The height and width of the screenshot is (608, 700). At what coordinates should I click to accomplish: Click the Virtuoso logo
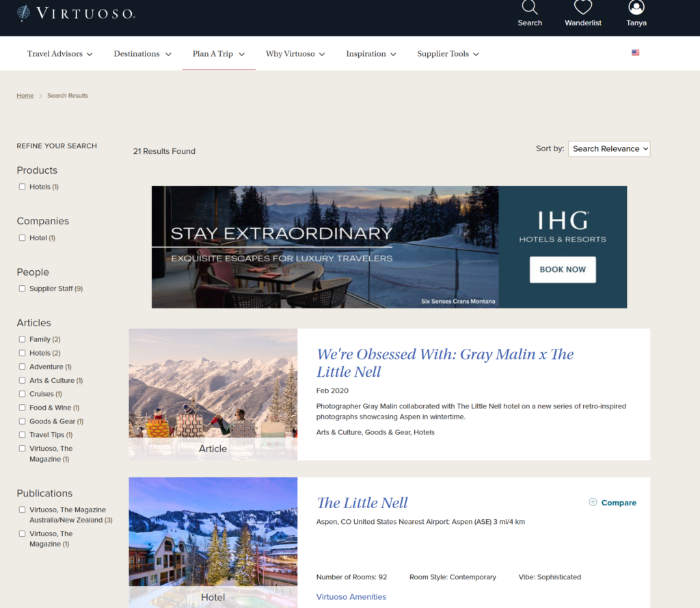click(x=76, y=14)
